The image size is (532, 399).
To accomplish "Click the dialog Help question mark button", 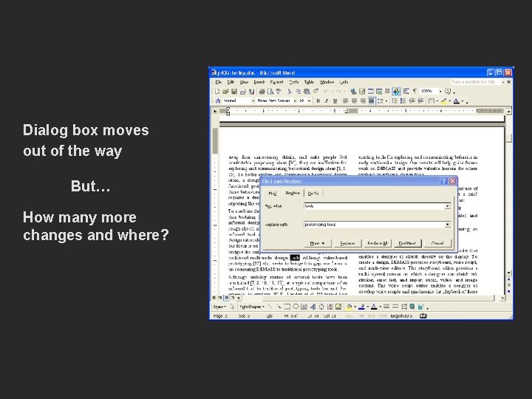I will click(x=444, y=181).
